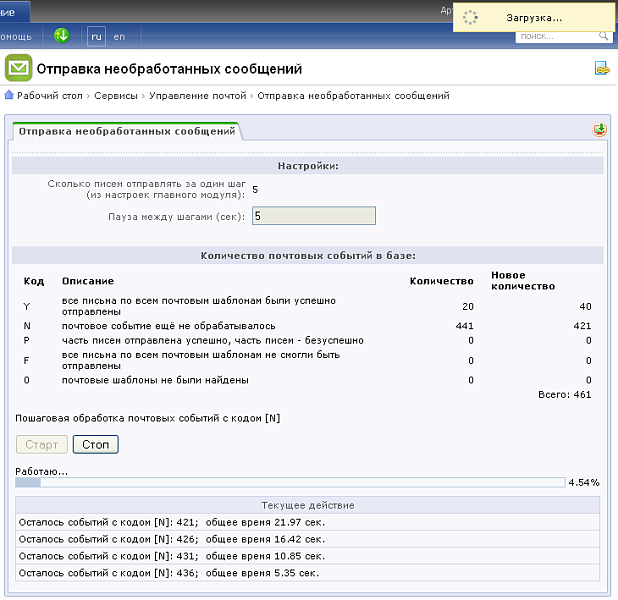Open Рабочий стол breadcrumb link
Image resolution: width=618 pixels, height=600 pixels.
(x=49, y=96)
